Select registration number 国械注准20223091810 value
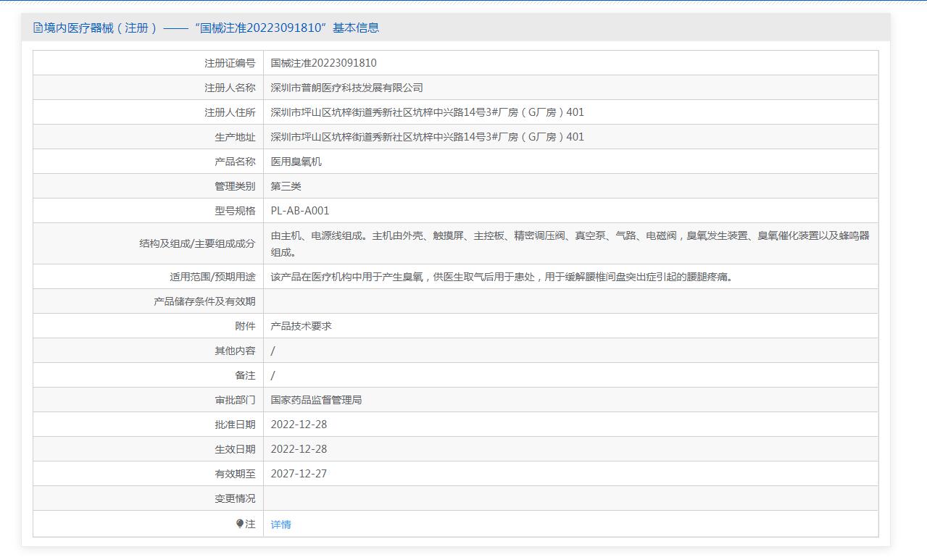The image size is (927, 560). 323,63
